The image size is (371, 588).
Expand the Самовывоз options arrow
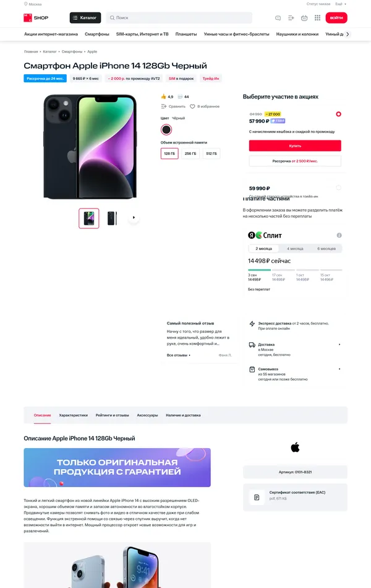(339, 369)
